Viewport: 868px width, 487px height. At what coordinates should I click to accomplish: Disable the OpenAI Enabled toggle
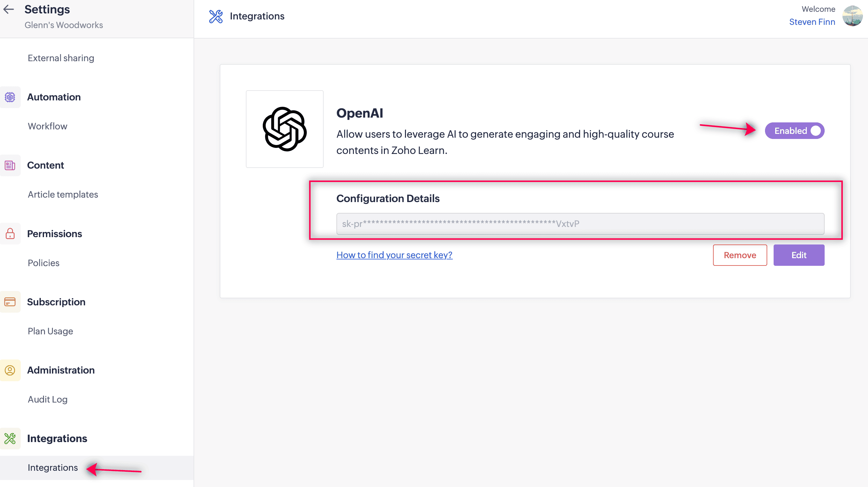tap(794, 131)
